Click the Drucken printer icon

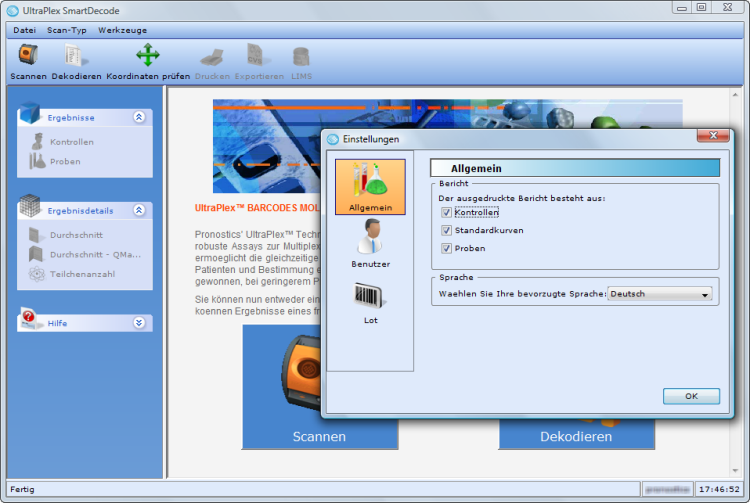[x=212, y=57]
